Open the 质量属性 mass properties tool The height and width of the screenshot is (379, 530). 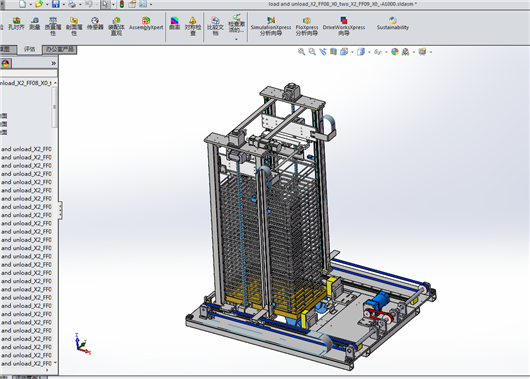tap(53, 26)
